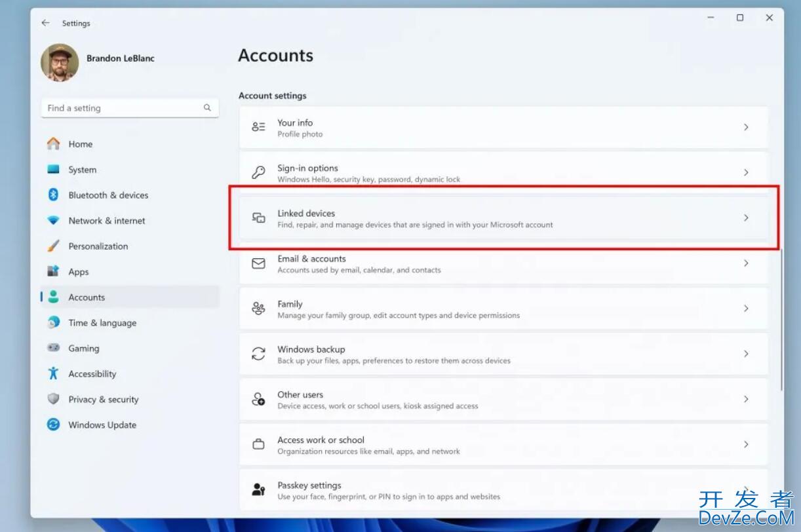This screenshot has width=801, height=532.
Task: Click the Email & accounts envelope icon
Action: click(259, 263)
